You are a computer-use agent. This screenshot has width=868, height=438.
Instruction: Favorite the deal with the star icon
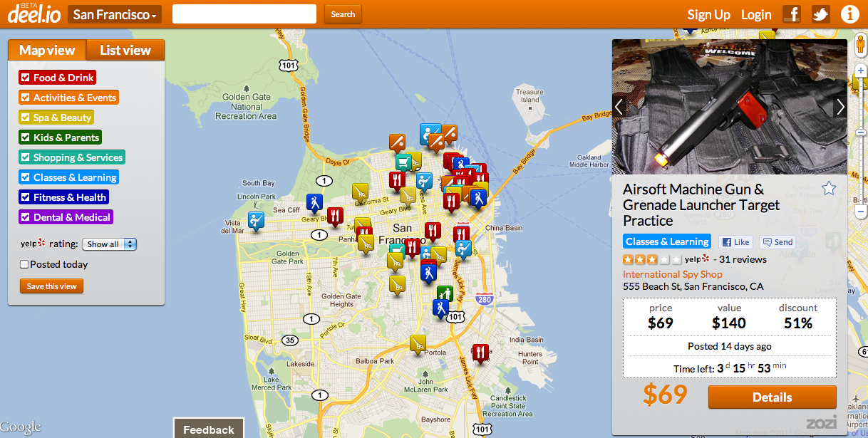[828, 188]
